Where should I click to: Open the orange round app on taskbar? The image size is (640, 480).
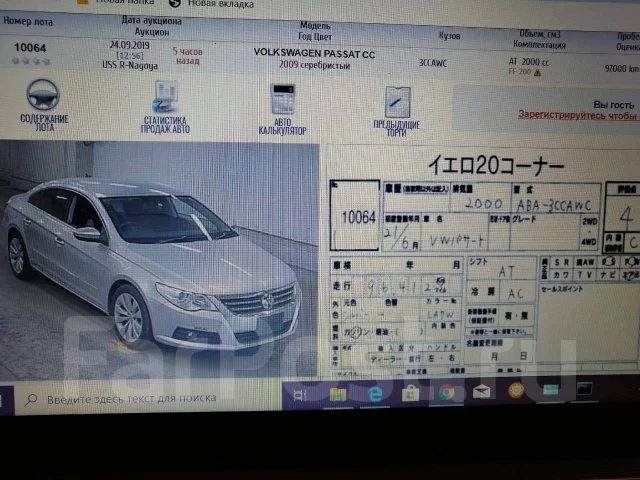[x=516, y=391]
